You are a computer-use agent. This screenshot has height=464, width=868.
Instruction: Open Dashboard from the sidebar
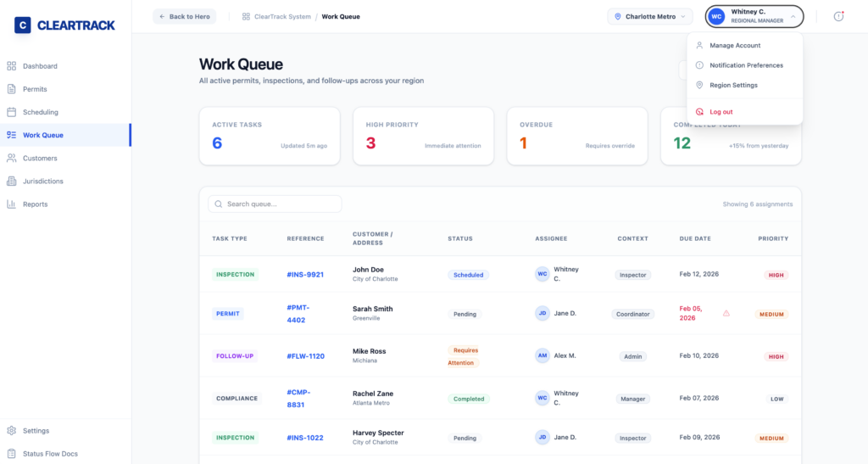coord(39,66)
